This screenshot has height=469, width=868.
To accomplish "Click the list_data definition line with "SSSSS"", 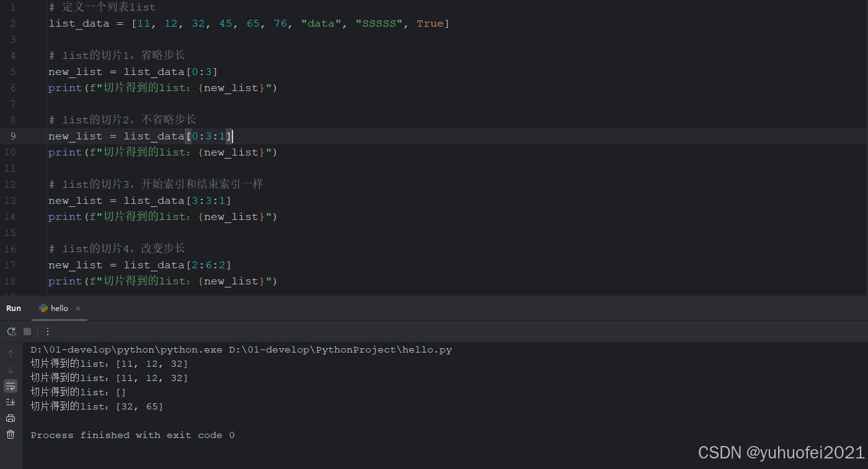I will click(x=249, y=24).
